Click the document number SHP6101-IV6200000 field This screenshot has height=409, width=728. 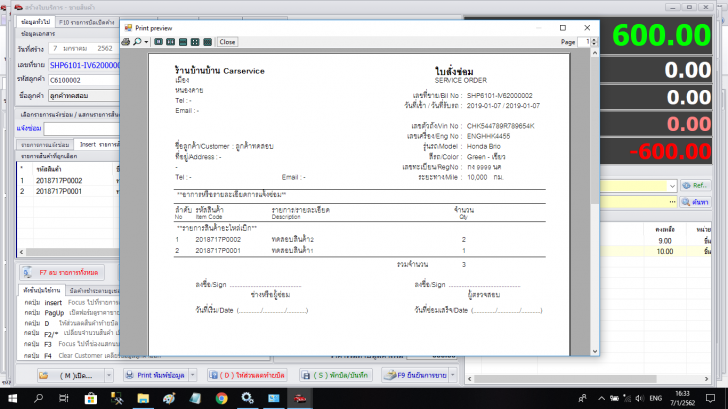point(84,65)
